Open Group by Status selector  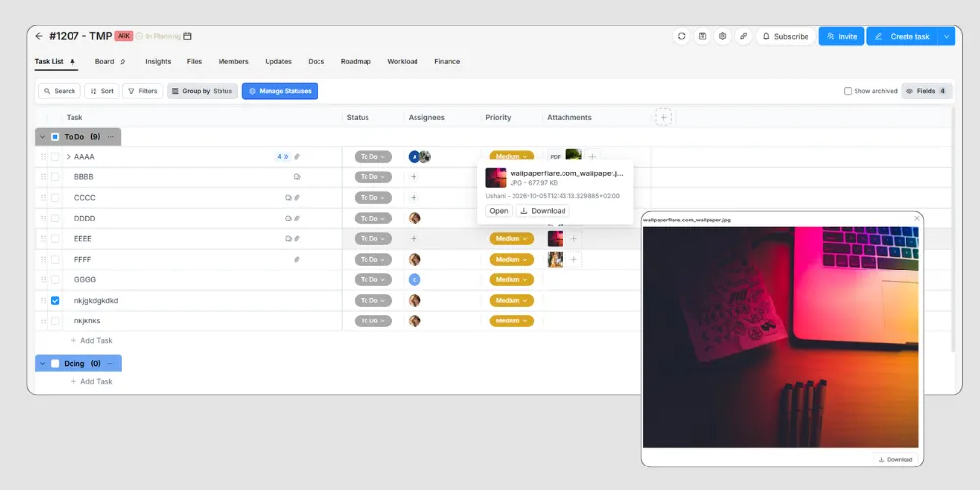[x=203, y=91]
